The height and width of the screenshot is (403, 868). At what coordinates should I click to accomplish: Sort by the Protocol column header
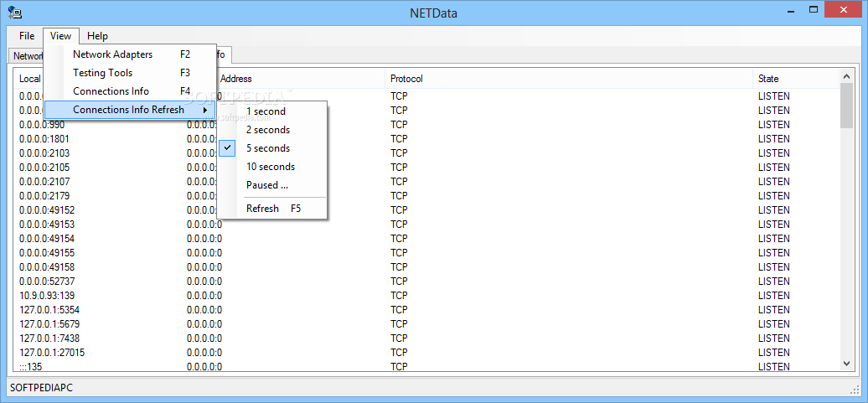click(569, 79)
